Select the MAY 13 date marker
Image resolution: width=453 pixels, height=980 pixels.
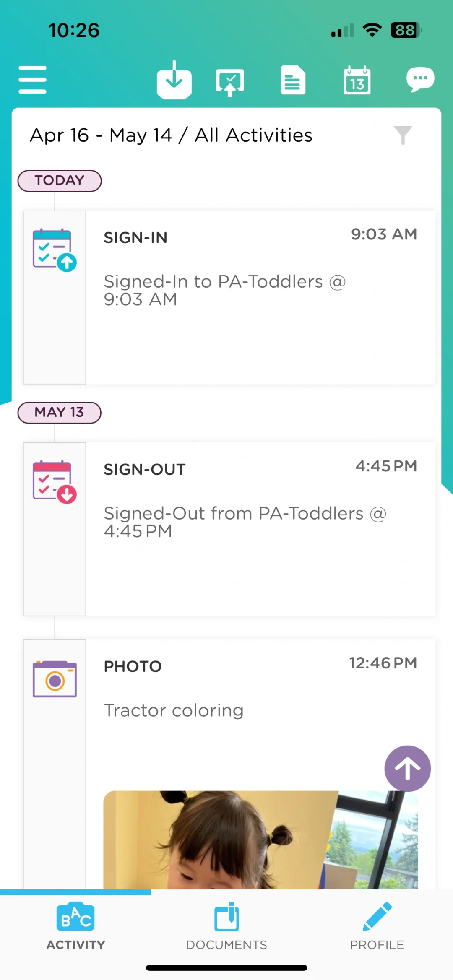click(59, 413)
